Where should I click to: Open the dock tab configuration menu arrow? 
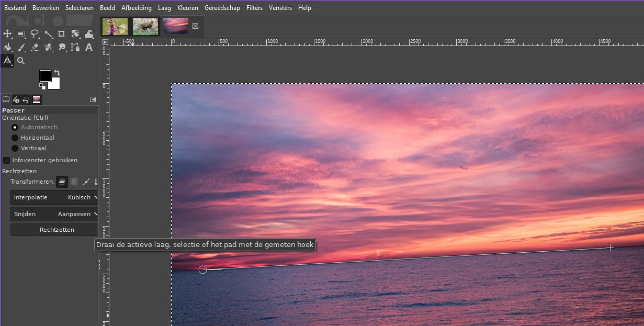(93, 99)
